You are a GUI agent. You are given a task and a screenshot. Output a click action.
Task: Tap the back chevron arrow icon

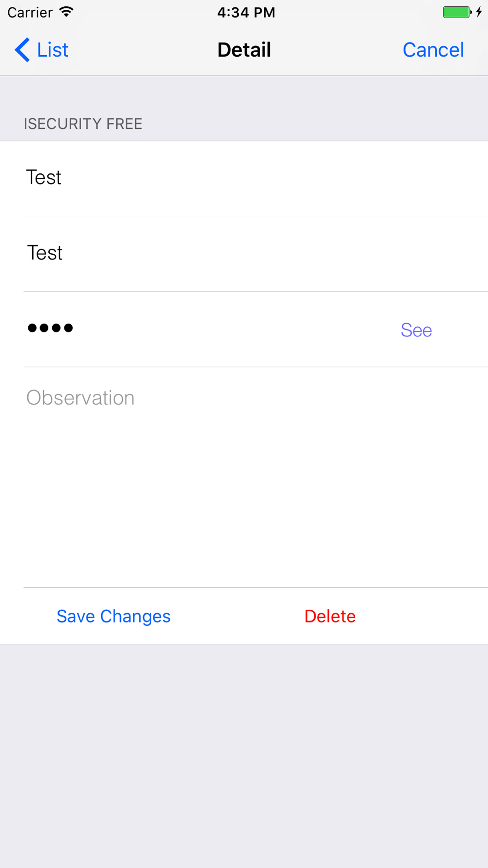pos(22,50)
